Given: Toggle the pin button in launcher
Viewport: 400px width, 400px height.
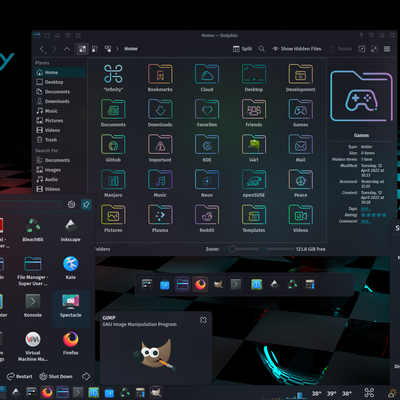Looking at the screenshot, I should (86, 204).
